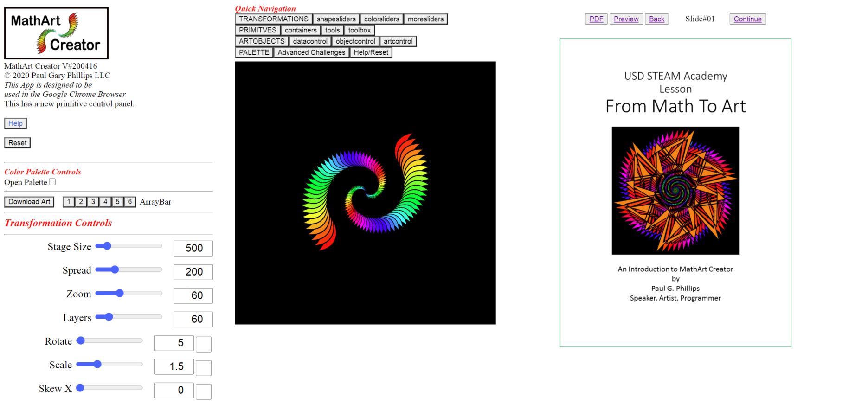Jump to the colorsliders section
The height and width of the screenshot is (404, 868).
pos(381,19)
